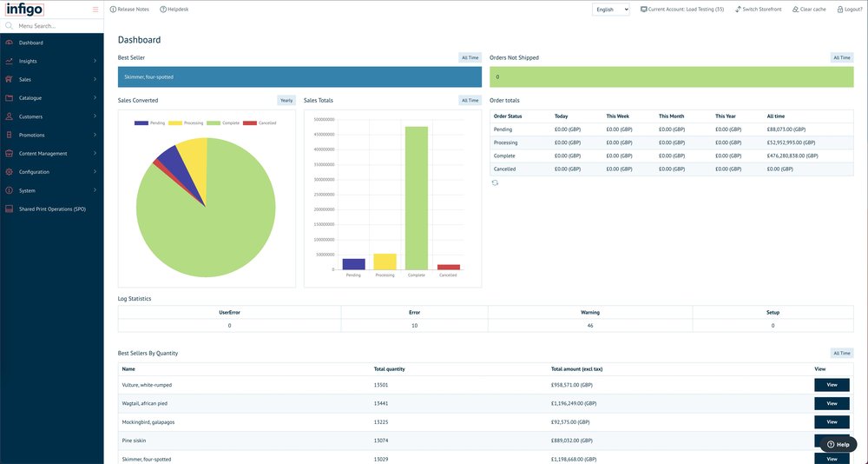Click Clear cache link
This screenshot has width=868, height=464.
pos(812,10)
